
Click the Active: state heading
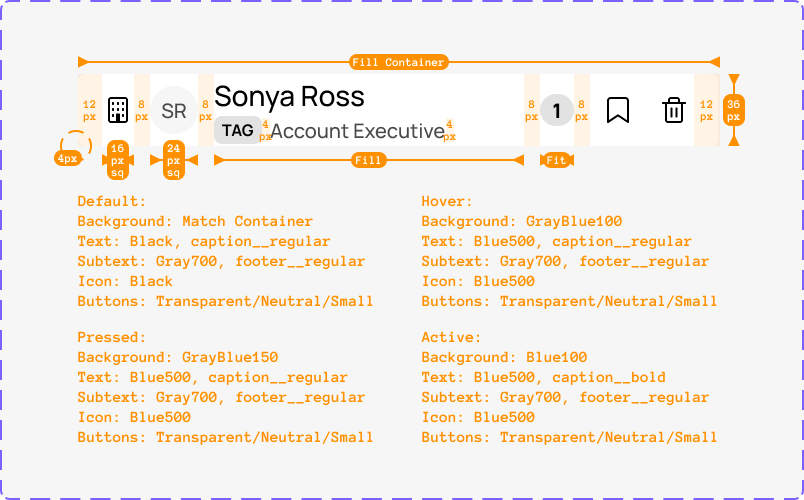tap(451, 337)
